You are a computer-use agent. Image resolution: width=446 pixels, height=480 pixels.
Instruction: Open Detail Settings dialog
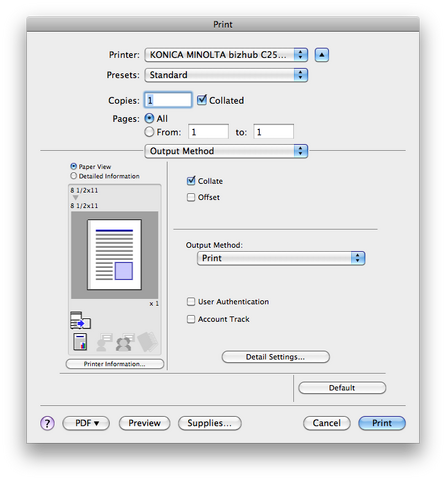276,357
